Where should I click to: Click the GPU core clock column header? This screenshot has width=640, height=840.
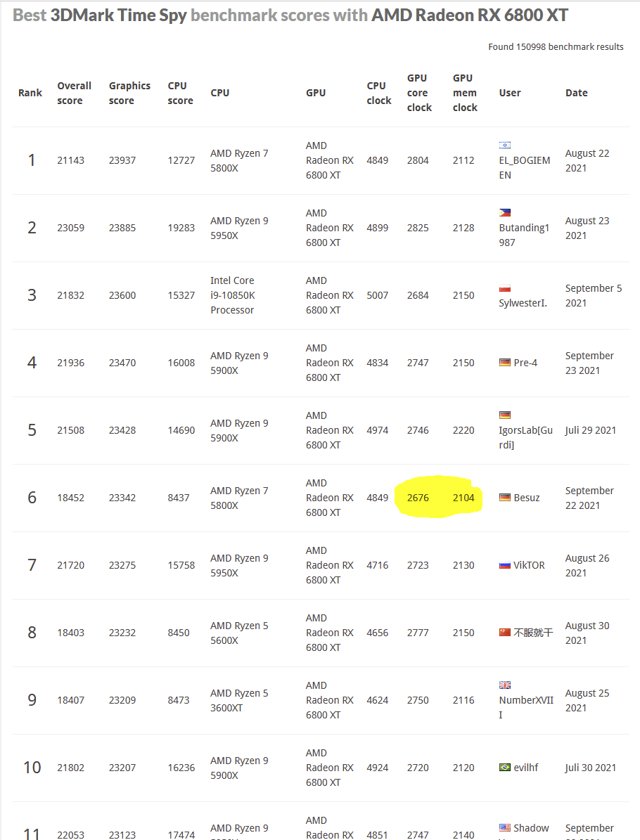pos(419,93)
